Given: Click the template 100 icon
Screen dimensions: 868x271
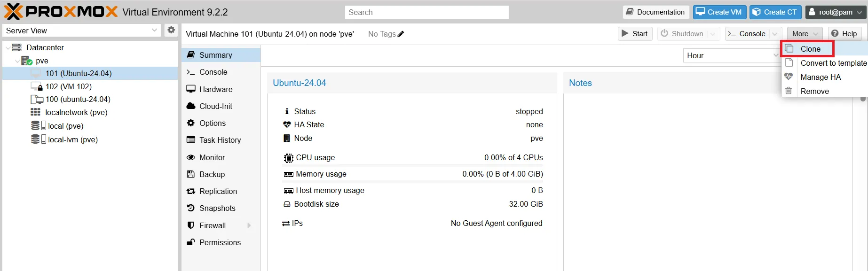Looking at the screenshot, I should tap(37, 99).
